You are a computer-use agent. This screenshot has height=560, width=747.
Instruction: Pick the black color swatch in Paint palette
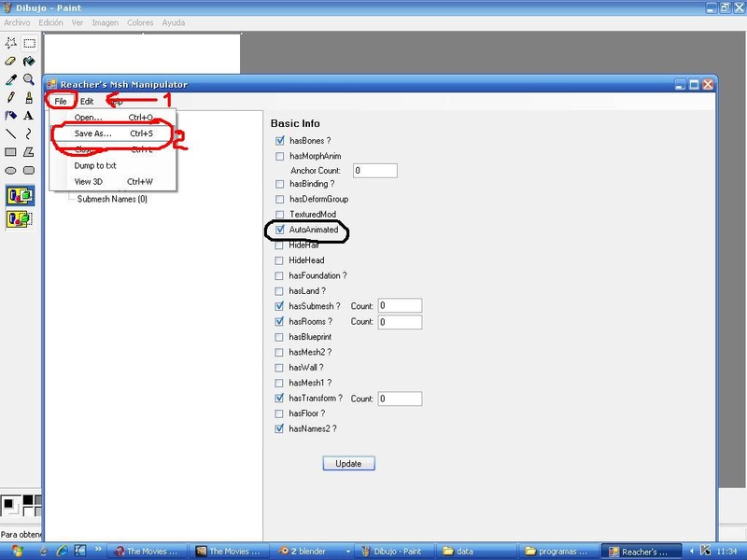[28, 499]
